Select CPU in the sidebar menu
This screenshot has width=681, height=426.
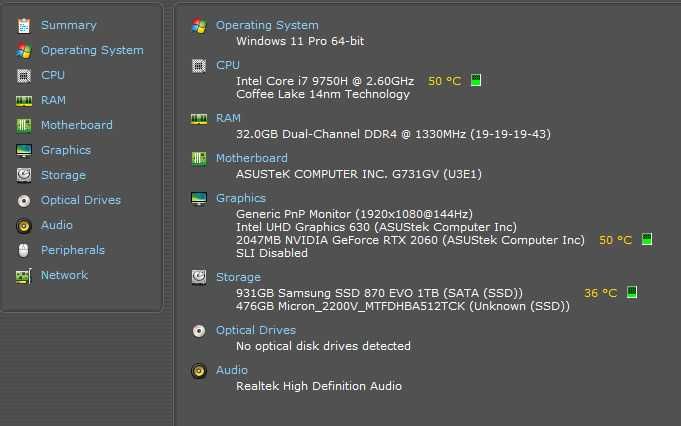point(53,75)
